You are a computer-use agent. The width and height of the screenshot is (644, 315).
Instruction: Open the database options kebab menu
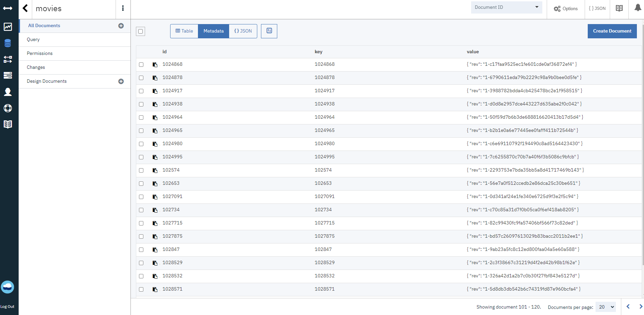[123, 8]
